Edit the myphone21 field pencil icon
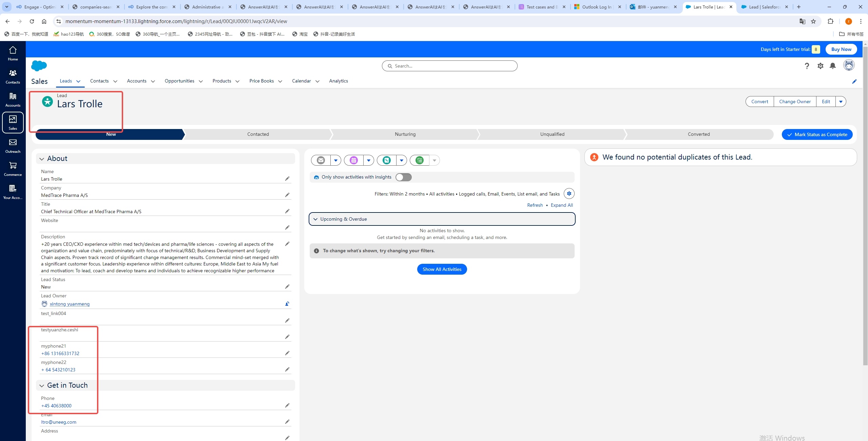This screenshot has width=868, height=441. (287, 353)
